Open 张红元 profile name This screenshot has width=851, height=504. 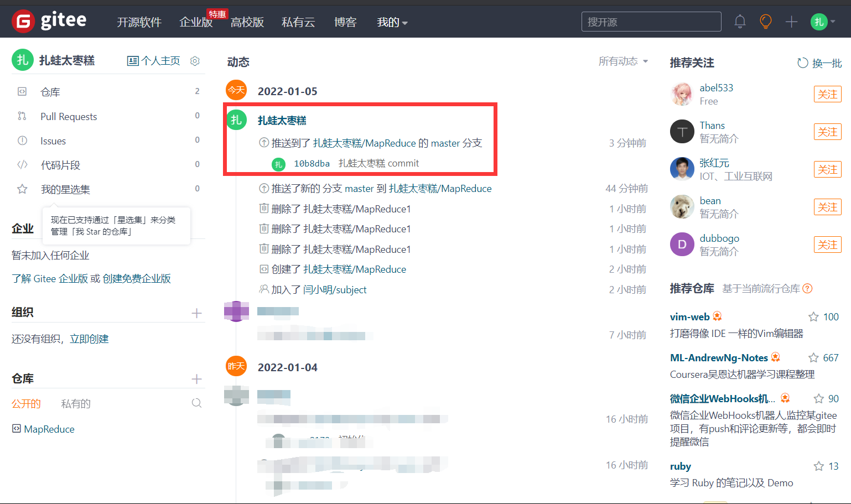(714, 163)
